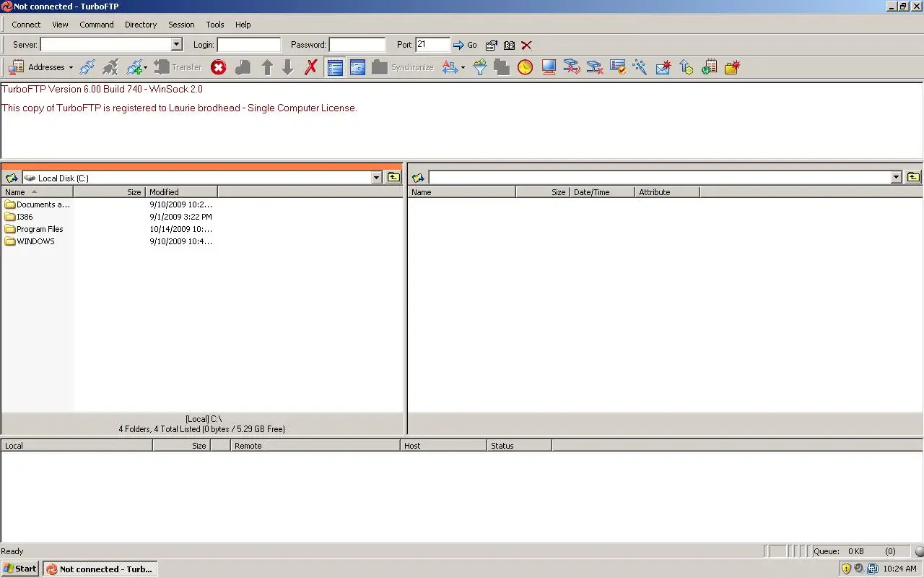This screenshot has height=578, width=924.
Task: Click the gray down arrow icon
Action: point(288,67)
